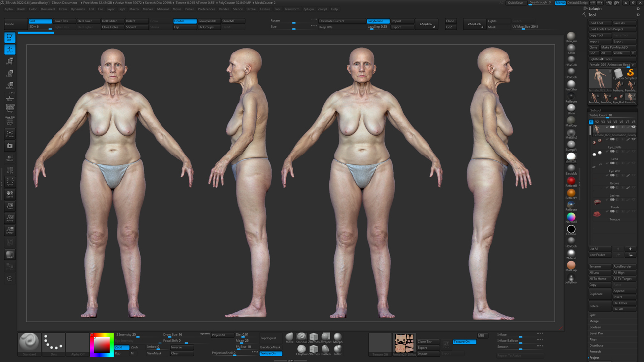Toggle the brush Texture On button
The image size is (644, 362).
pyautogui.click(x=270, y=353)
